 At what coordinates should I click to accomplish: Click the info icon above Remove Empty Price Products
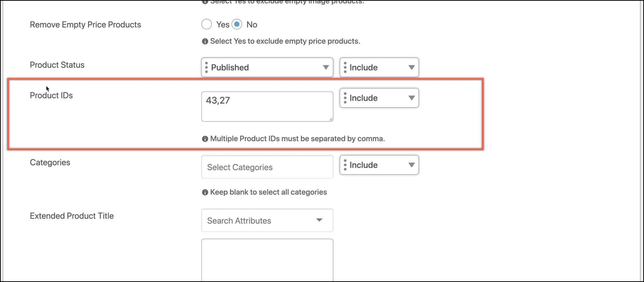click(x=205, y=2)
